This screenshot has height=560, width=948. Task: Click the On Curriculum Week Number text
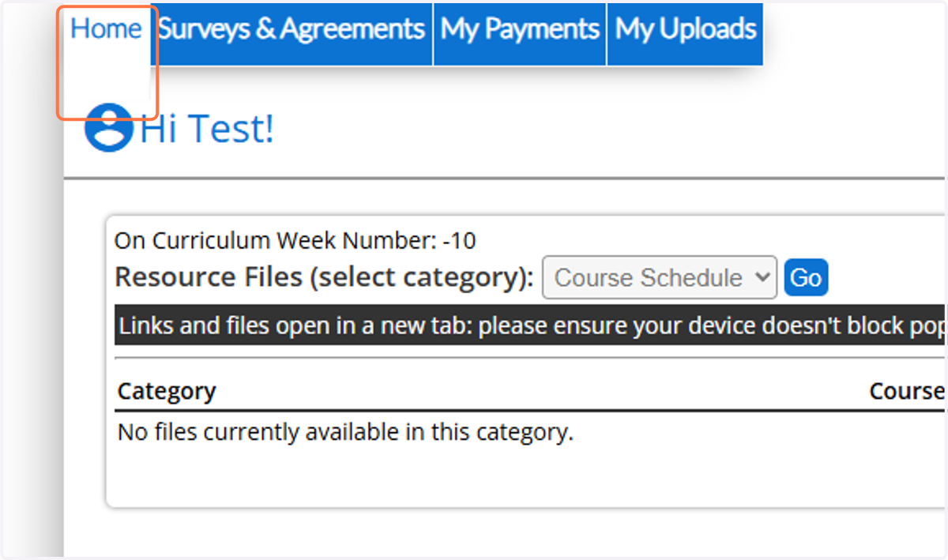[274, 241]
